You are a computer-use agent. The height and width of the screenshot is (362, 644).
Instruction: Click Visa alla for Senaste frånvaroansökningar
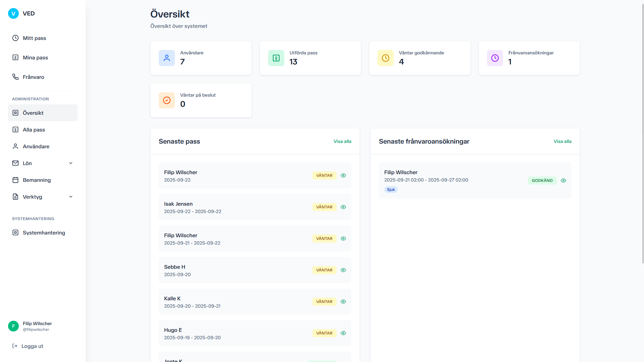[562, 142]
